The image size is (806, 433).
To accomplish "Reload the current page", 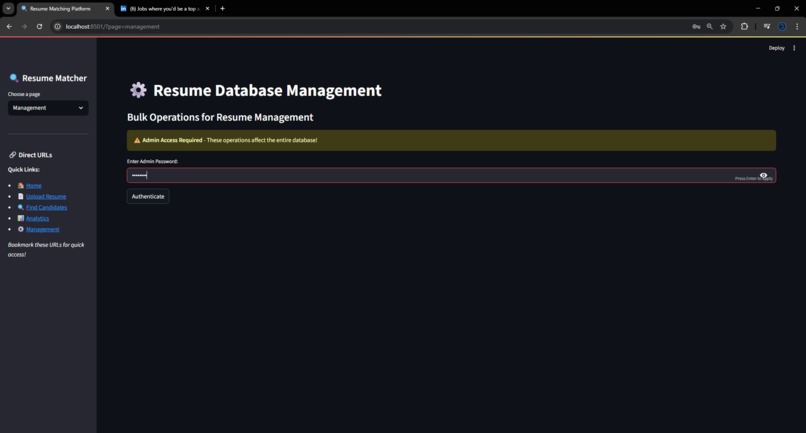I will (x=40, y=26).
